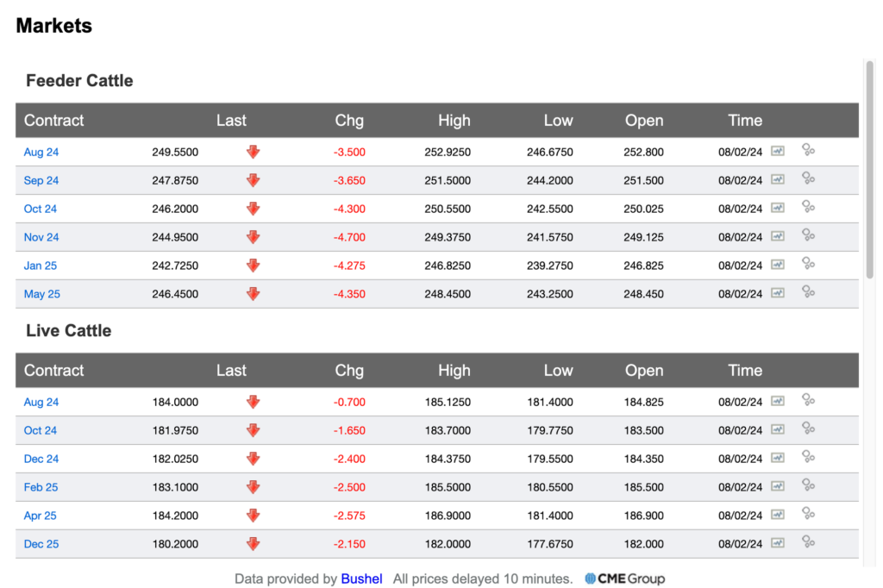Image resolution: width=883 pixels, height=588 pixels.
Task: Click the CME Group logo
Action: click(x=624, y=579)
